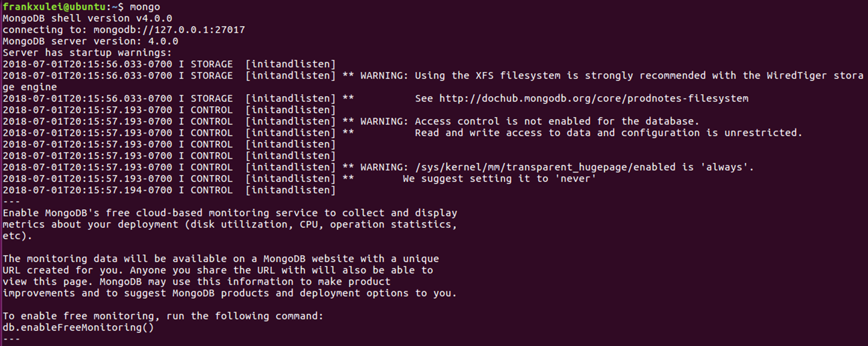Click the MongoDB shell version v4.0.0 line
The width and height of the screenshot is (868, 346).
point(87,18)
